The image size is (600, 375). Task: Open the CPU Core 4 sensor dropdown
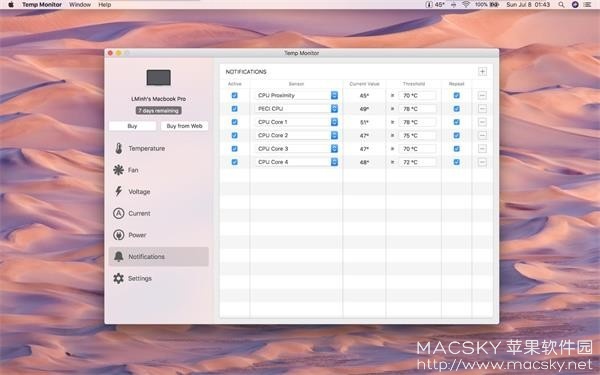click(x=297, y=162)
